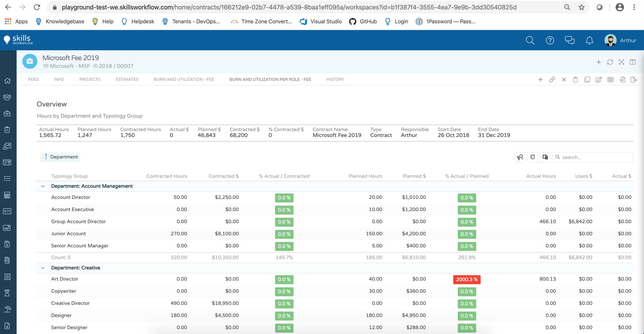
Task: Open the notifications bell
Action: pos(589,40)
